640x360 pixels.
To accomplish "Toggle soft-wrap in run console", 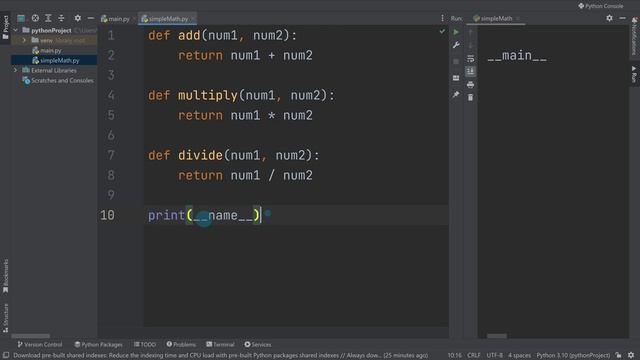I will (471, 58).
